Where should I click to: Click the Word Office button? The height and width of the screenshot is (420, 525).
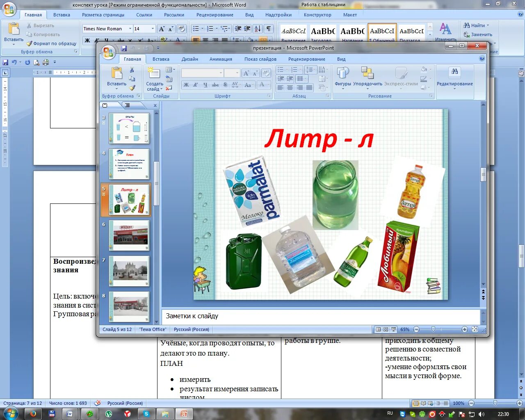[x=9, y=8]
